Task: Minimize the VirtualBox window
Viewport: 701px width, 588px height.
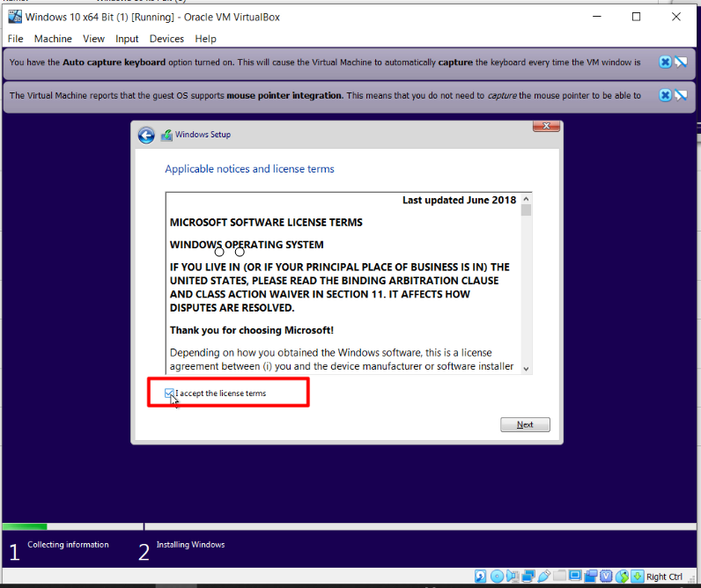Action: 597,17
